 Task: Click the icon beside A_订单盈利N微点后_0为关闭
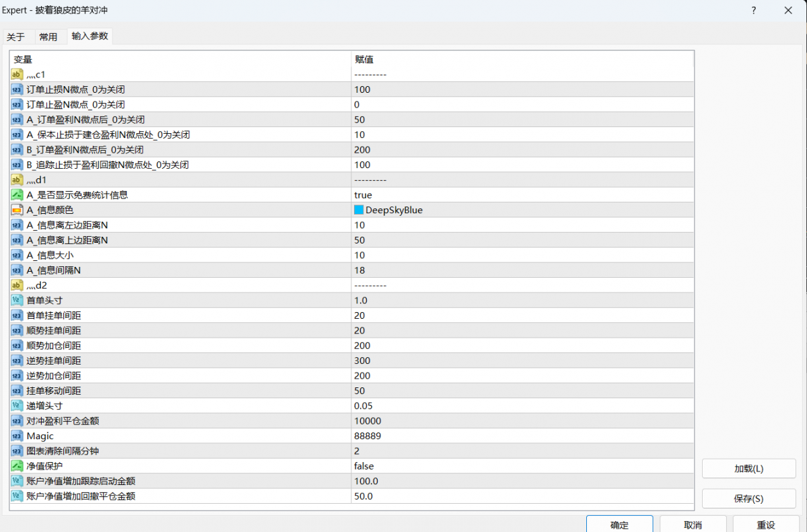click(x=17, y=120)
